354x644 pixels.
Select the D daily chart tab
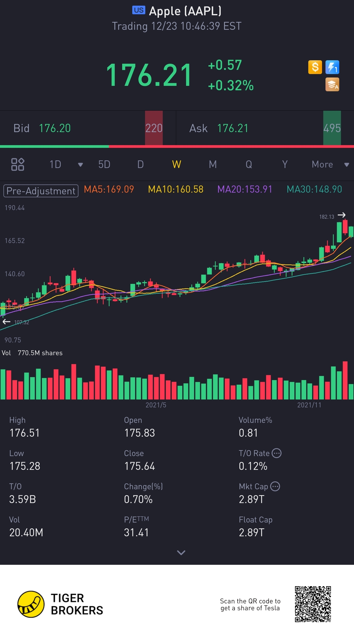[x=140, y=165]
